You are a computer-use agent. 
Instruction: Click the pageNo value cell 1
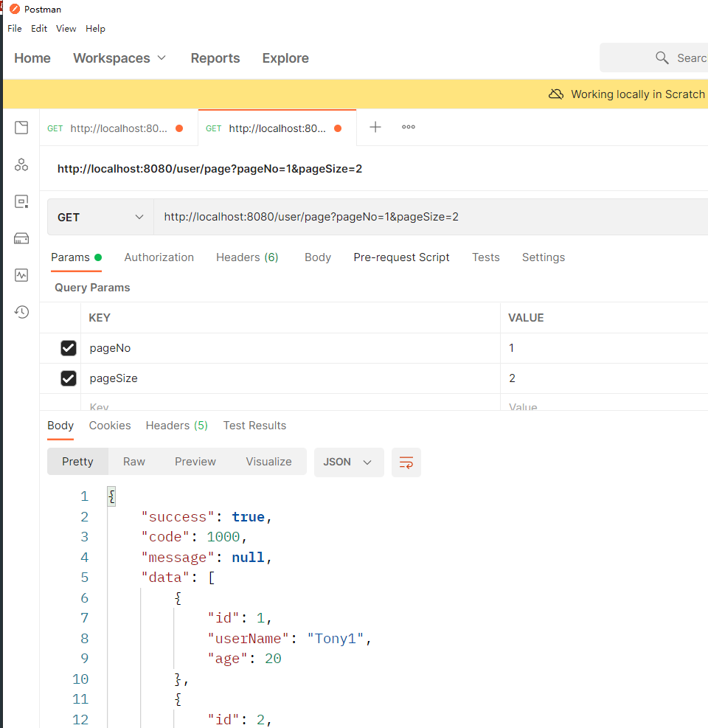coord(604,347)
